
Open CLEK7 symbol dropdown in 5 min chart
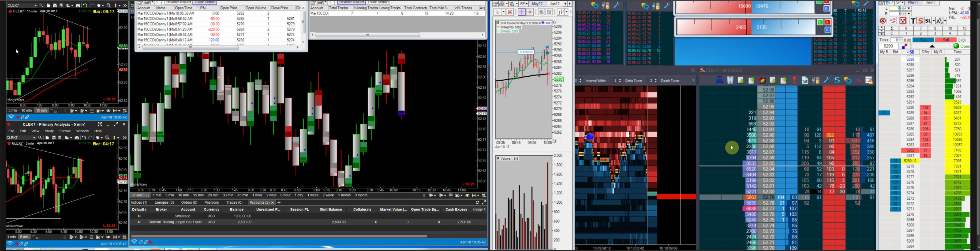[34, 138]
